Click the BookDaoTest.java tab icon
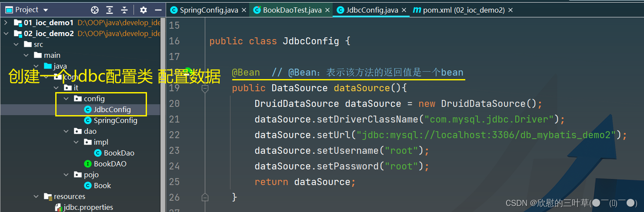Viewport: 644px width, 212px height. pos(257,10)
